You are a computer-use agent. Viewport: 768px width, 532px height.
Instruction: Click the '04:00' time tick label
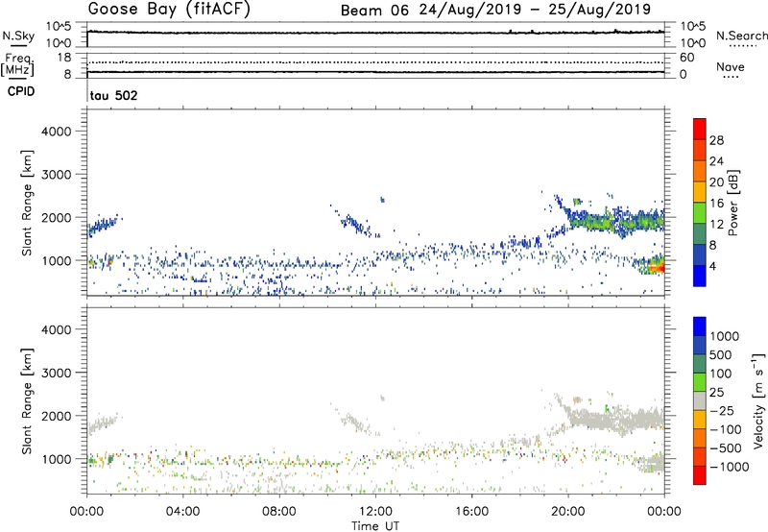tap(182, 512)
